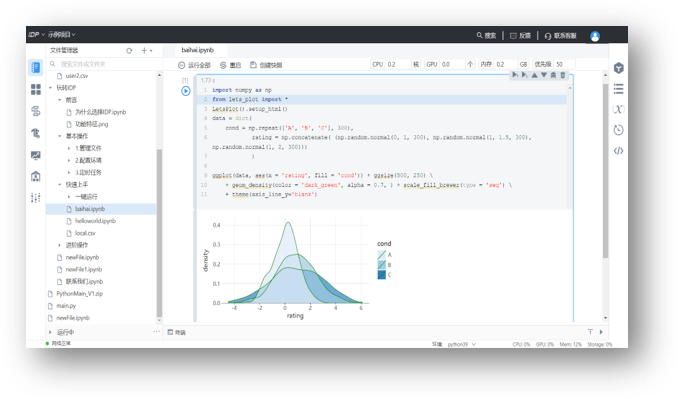The height and width of the screenshot is (399, 679).
Task: Select the baihai.ipynb tab
Action: [197, 50]
